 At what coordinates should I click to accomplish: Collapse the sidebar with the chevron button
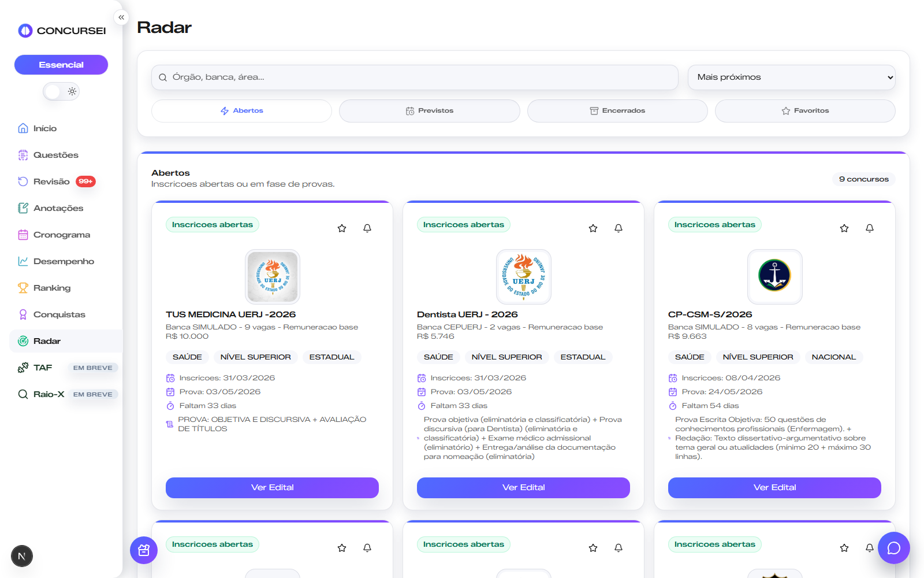pos(121,17)
